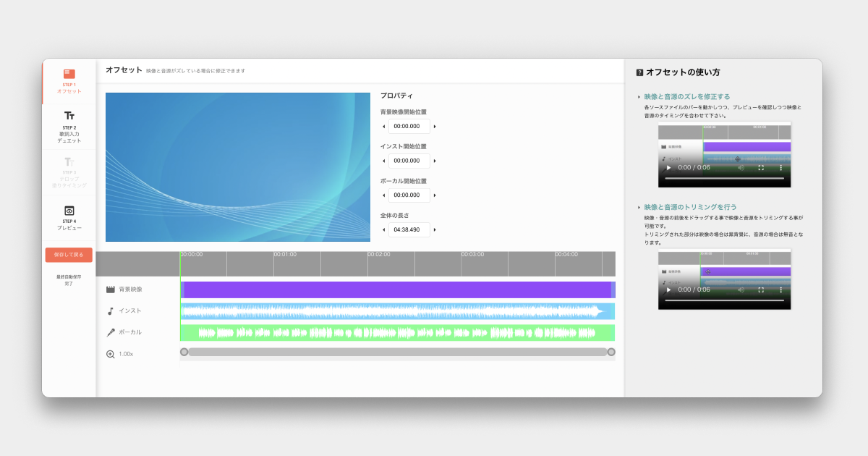
Task: Click the 00:02:00 timeline ruler marker
Action: point(378,255)
